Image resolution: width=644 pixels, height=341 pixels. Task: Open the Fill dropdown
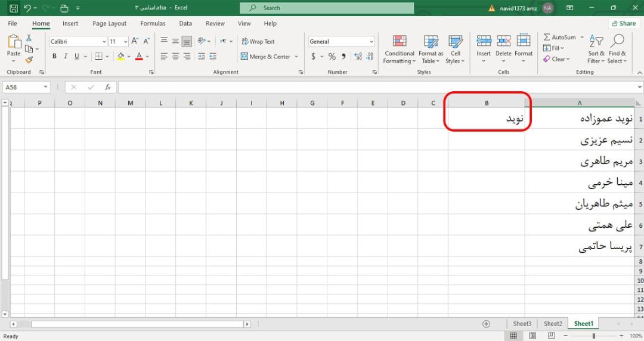pyautogui.click(x=553, y=48)
